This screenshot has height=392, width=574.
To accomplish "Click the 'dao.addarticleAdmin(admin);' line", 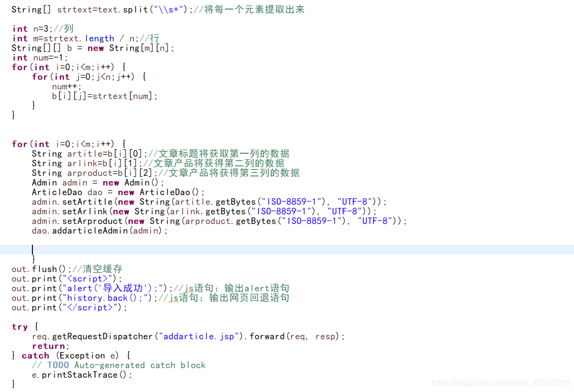I will tap(100, 231).
